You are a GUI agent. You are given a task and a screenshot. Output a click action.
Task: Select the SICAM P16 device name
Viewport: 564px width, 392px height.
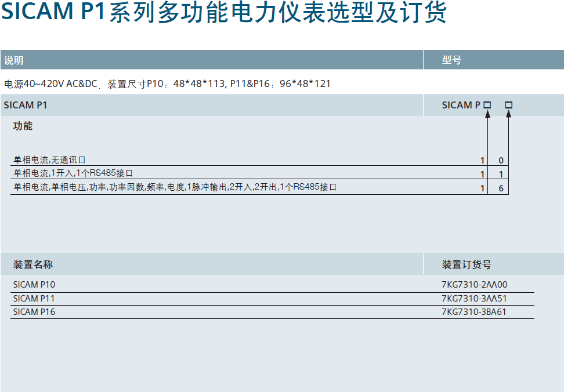tap(34, 312)
